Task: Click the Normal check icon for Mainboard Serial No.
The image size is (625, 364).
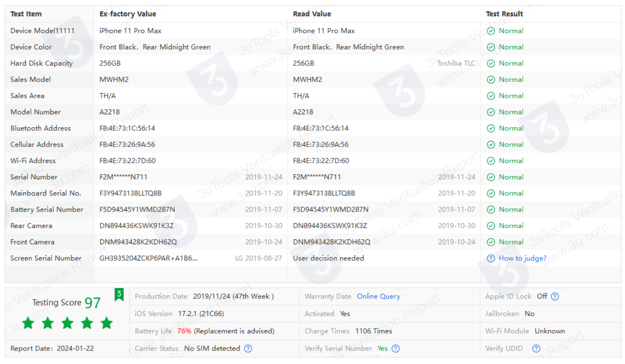Action: [491, 193]
